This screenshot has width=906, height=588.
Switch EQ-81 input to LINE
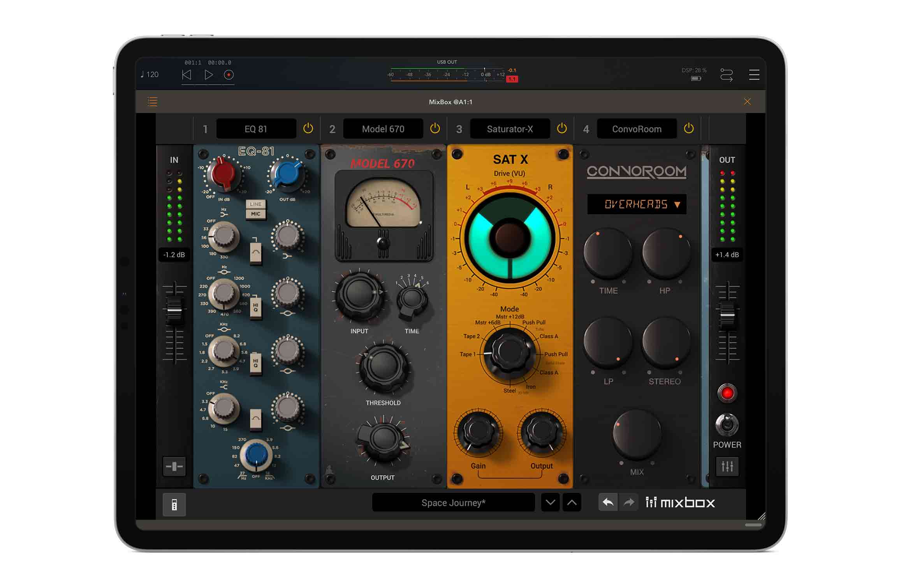255,204
